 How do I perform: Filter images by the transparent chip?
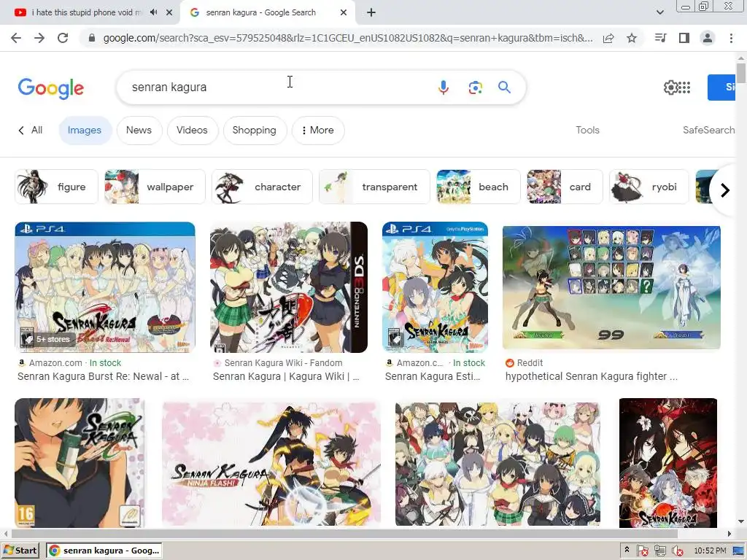pos(374,187)
